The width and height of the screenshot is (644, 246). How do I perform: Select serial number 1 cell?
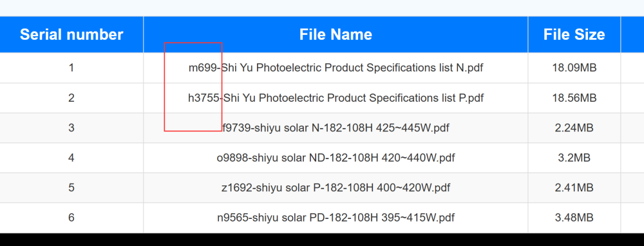tap(71, 68)
